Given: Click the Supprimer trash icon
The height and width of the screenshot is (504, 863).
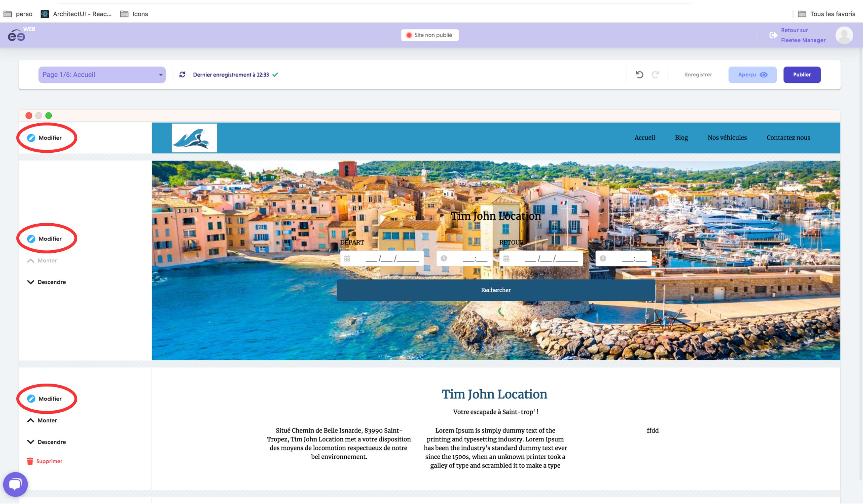Looking at the screenshot, I should [30, 461].
